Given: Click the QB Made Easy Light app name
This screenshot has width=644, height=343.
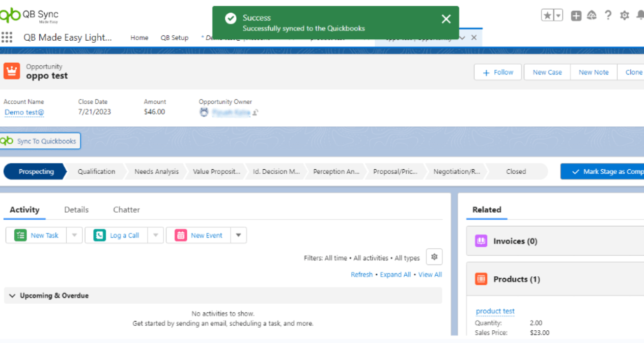Looking at the screenshot, I should [x=68, y=38].
